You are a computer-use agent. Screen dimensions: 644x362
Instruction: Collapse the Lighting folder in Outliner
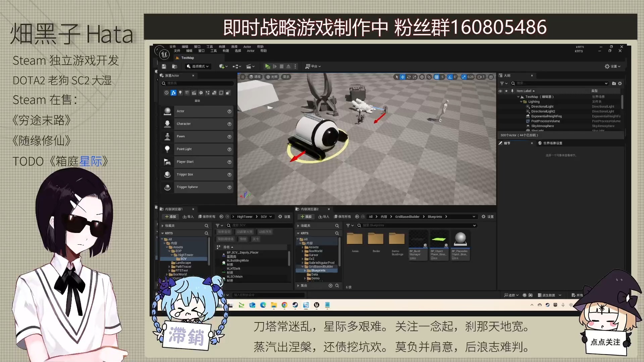pyautogui.click(x=521, y=102)
